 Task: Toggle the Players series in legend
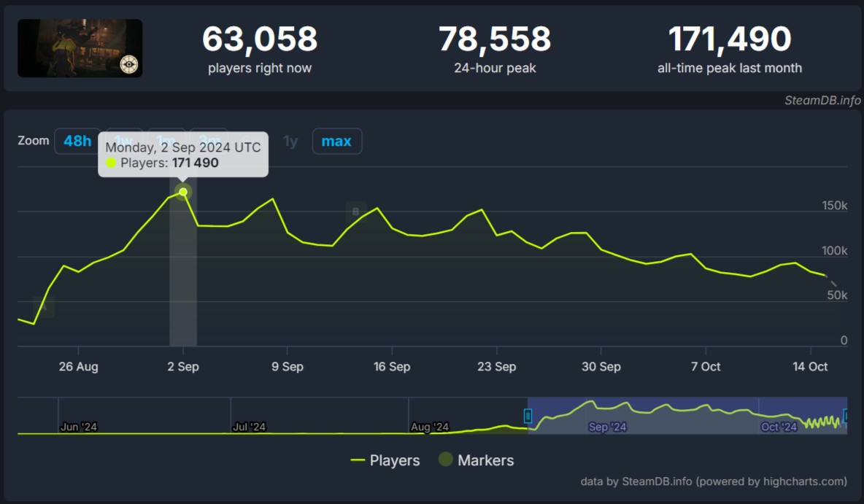coord(385,460)
